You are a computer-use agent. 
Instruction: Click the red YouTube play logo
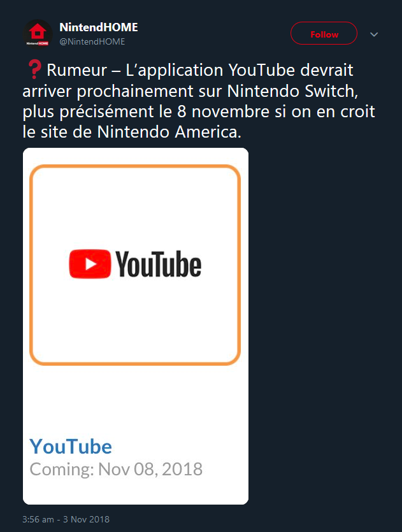[90, 264]
